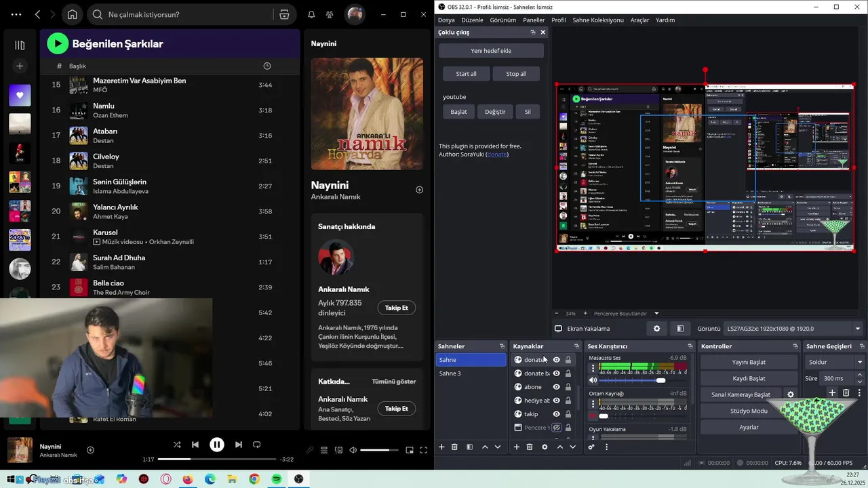The height and width of the screenshot is (488, 868).
Task: Click Yeni hedef ekle button
Action: 491,51
